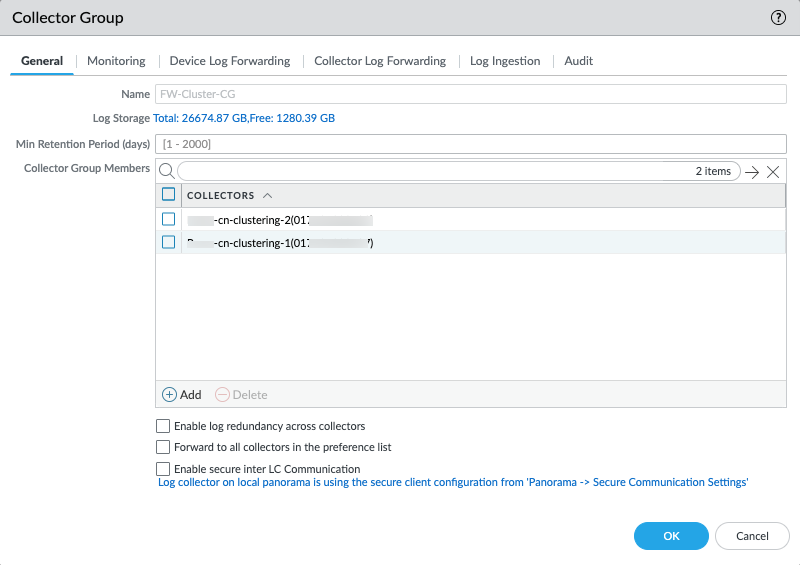Sort by the Collectors column header
This screenshot has width=800, height=565.
point(221,195)
